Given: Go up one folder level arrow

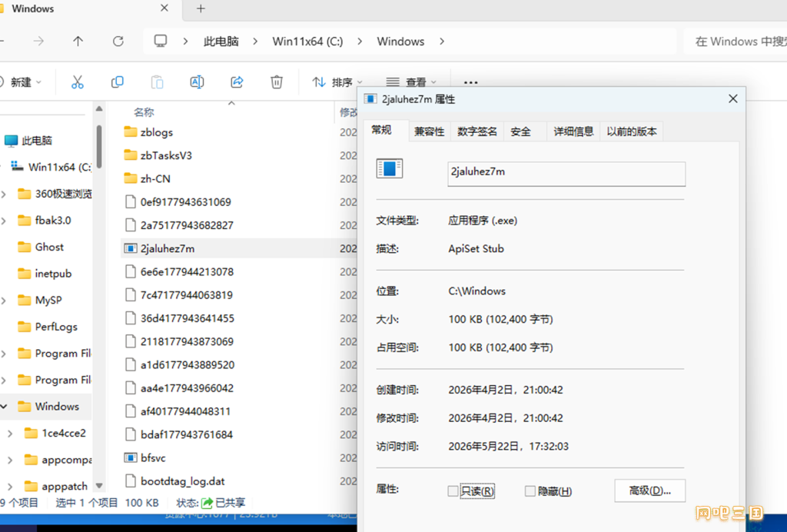Looking at the screenshot, I should pyautogui.click(x=78, y=42).
